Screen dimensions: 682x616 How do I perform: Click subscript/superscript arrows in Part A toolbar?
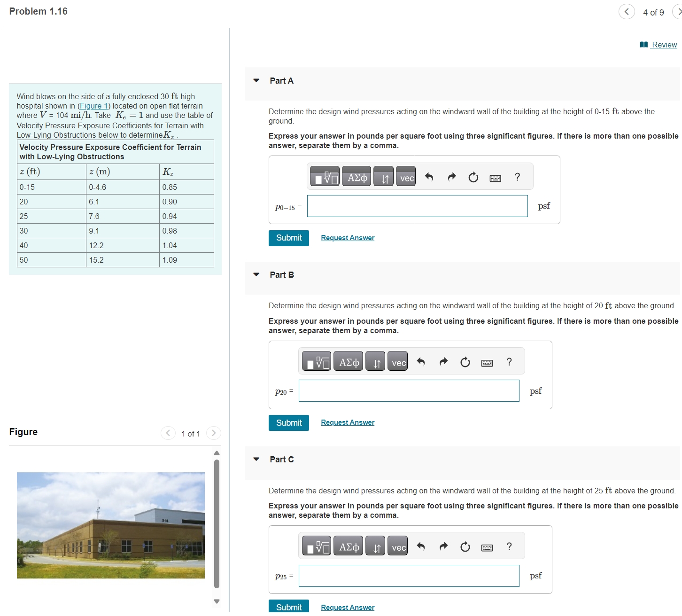384,177
